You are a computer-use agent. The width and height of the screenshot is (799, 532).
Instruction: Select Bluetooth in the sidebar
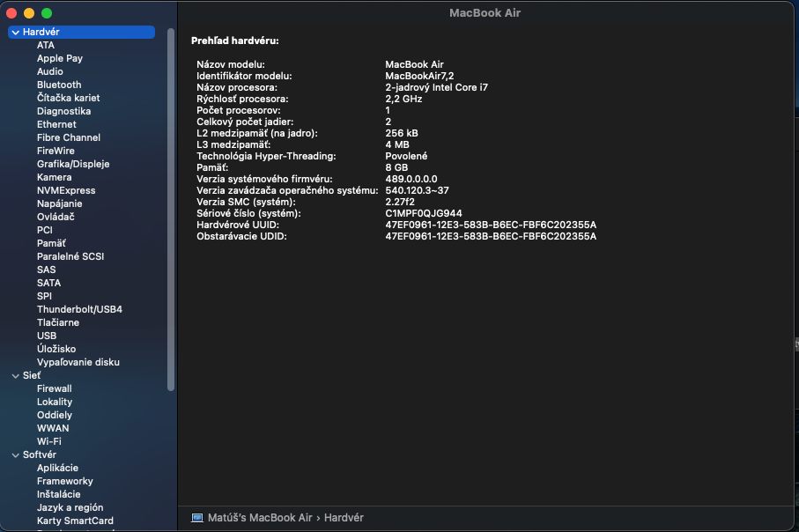[x=59, y=85]
